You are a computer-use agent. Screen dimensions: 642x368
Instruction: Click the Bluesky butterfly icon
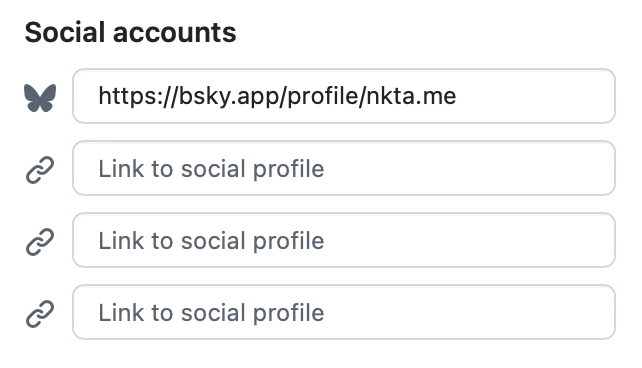(40, 97)
